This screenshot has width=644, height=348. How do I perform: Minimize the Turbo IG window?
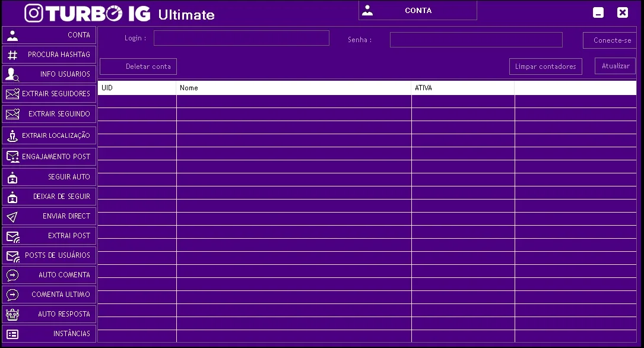[x=598, y=12]
